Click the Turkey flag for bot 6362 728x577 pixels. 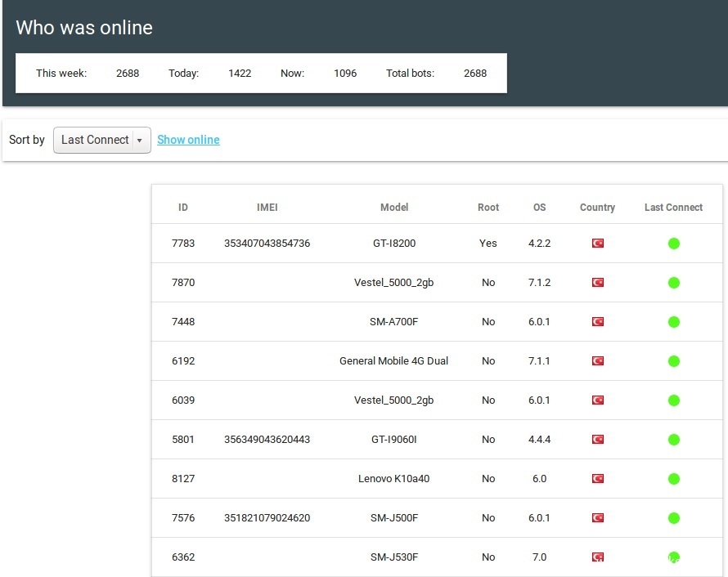(598, 557)
